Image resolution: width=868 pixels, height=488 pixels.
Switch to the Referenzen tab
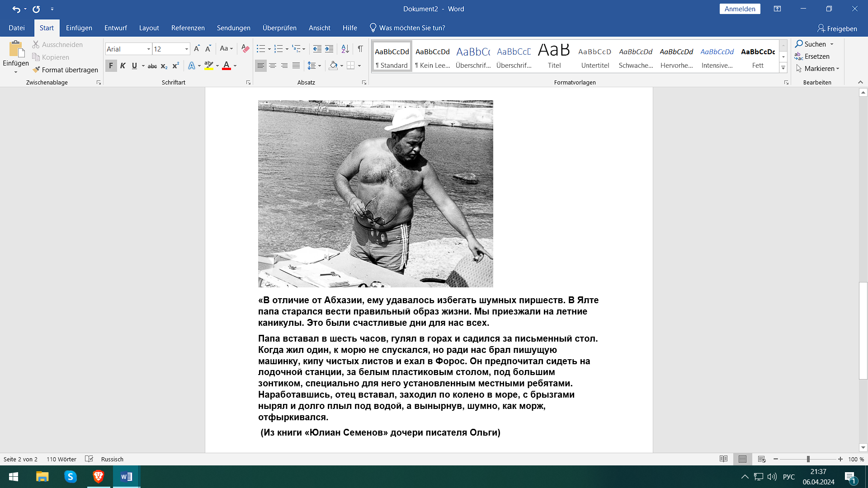pyautogui.click(x=188, y=28)
